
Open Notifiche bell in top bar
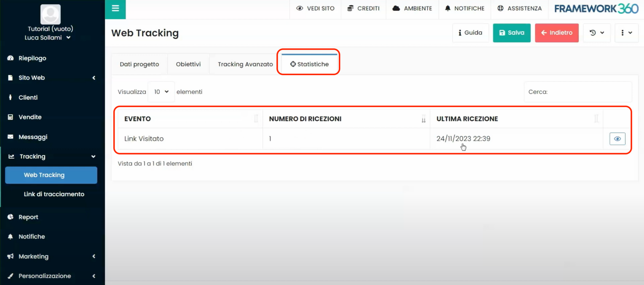[465, 8]
